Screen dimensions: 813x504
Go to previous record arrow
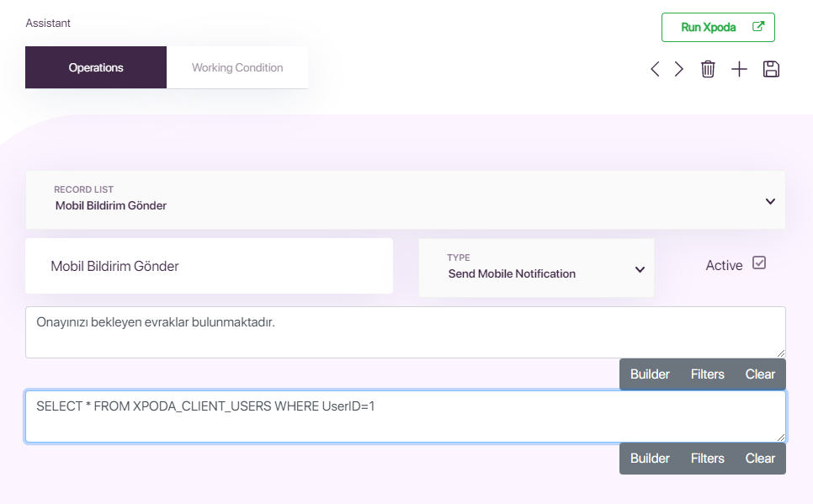[655, 69]
